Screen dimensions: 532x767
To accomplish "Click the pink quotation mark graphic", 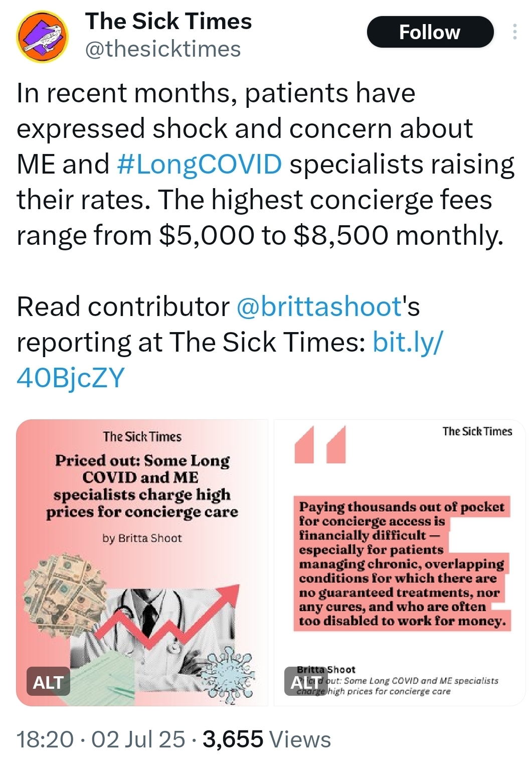I will [x=320, y=444].
